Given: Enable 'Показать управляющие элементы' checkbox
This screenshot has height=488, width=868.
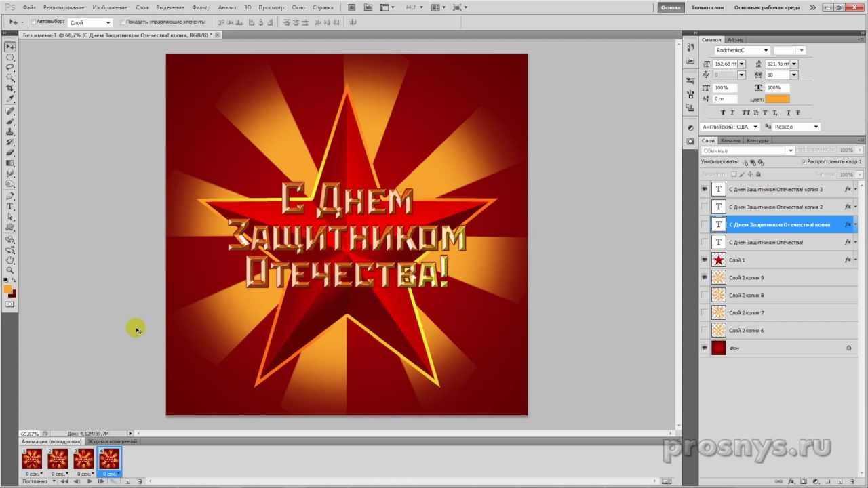Looking at the screenshot, I should [x=122, y=22].
